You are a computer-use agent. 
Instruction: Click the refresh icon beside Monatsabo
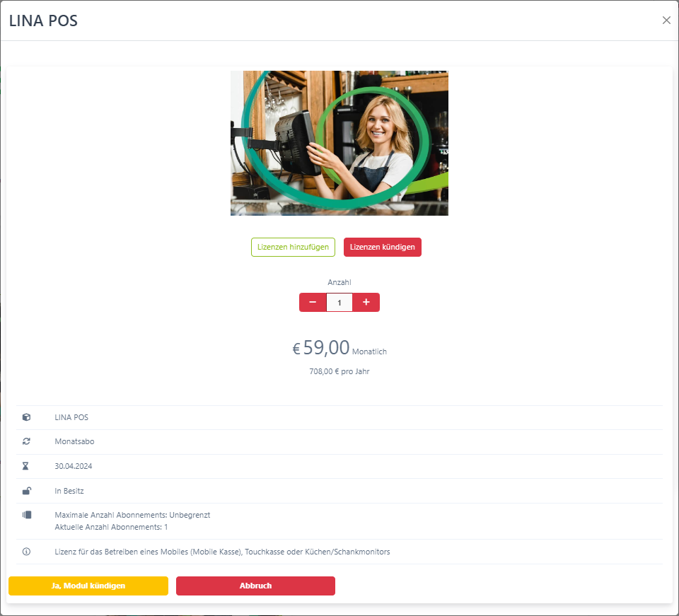tap(26, 441)
